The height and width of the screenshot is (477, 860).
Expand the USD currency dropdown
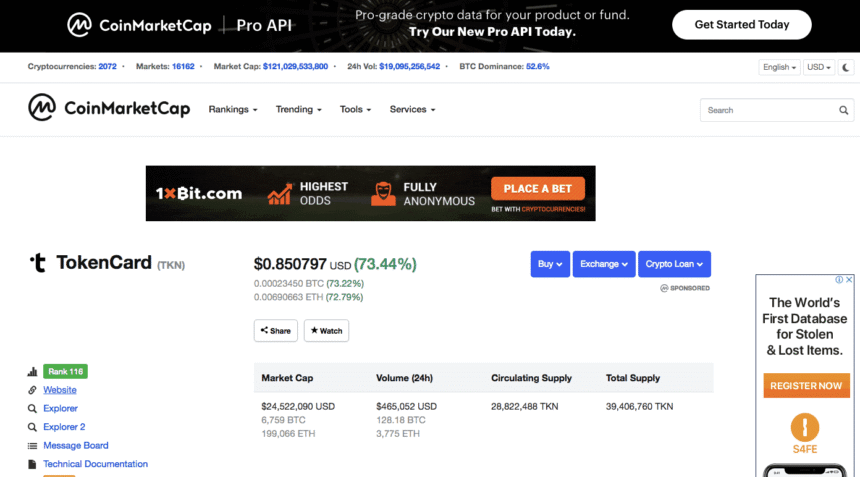point(819,67)
